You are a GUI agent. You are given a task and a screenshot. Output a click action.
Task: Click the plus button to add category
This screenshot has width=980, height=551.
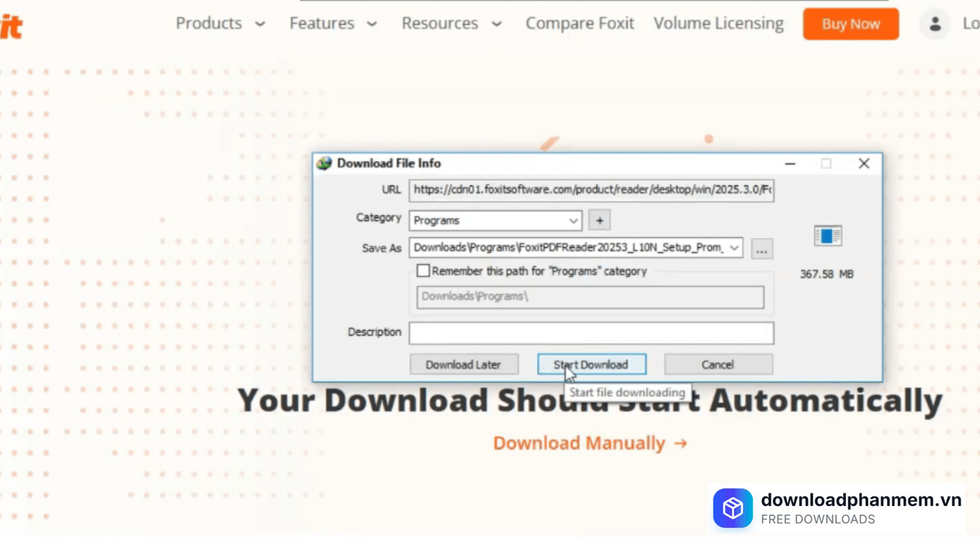pyautogui.click(x=599, y=220)
